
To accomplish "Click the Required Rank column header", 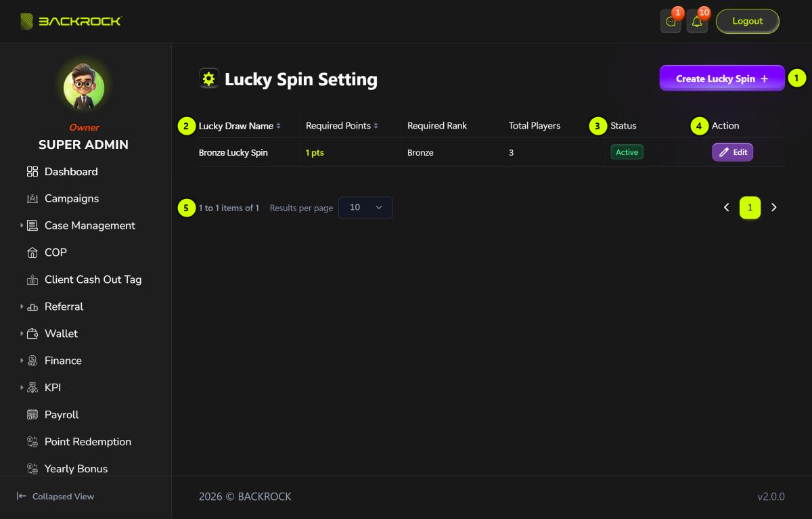I will pos(437,126).
